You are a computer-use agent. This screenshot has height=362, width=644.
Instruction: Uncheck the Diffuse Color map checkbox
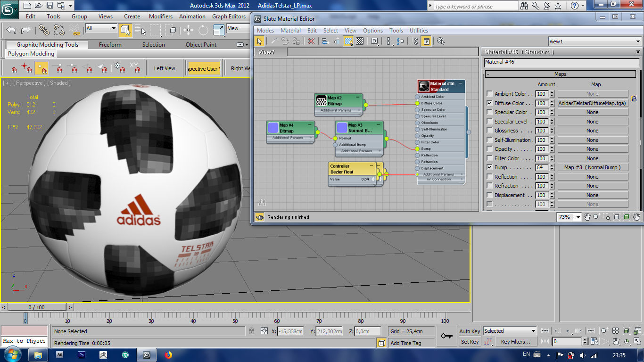coord(489,103)
